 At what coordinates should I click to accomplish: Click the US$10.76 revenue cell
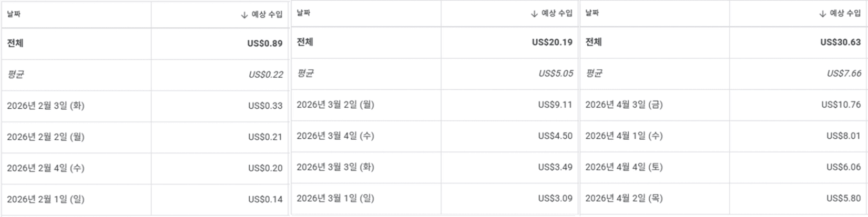841,105
